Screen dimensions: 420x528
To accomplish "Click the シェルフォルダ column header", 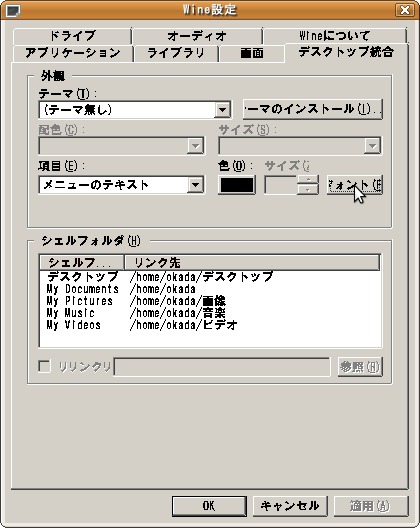I will point(82,263).
